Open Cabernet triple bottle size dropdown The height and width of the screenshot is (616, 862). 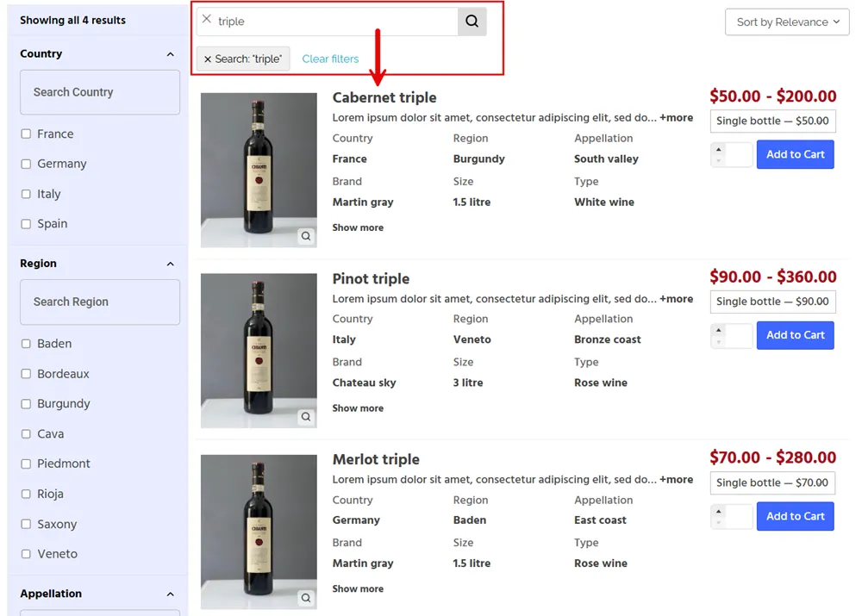click(x=772, y=121)
